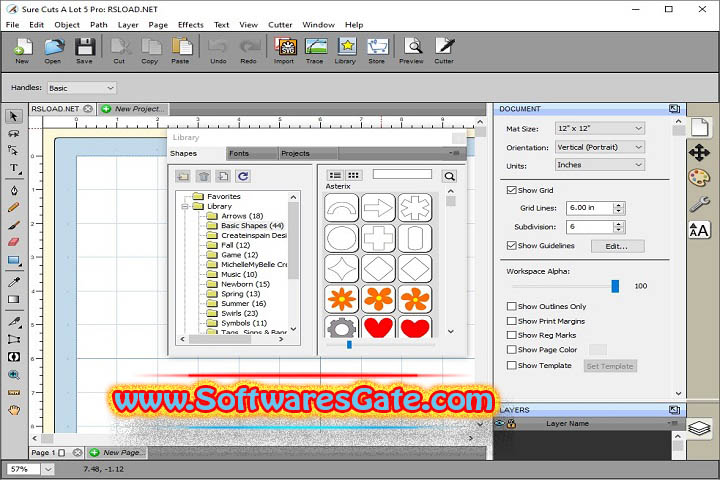The width and height of the screenshot is (720, 480).
Task: Uncheck the Show Guidelines checkbox
Action: pos(512,245)
